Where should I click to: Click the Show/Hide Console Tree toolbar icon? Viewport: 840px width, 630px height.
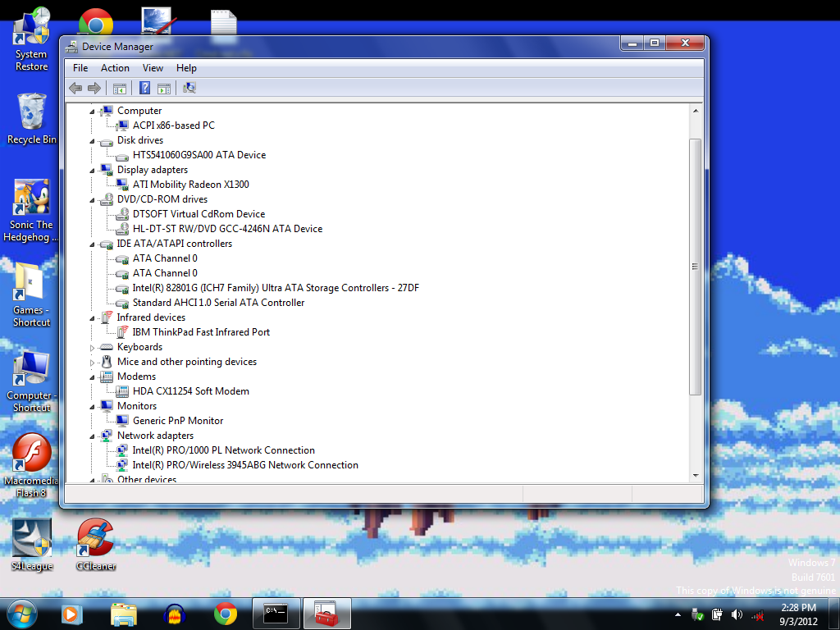point(120,88)
